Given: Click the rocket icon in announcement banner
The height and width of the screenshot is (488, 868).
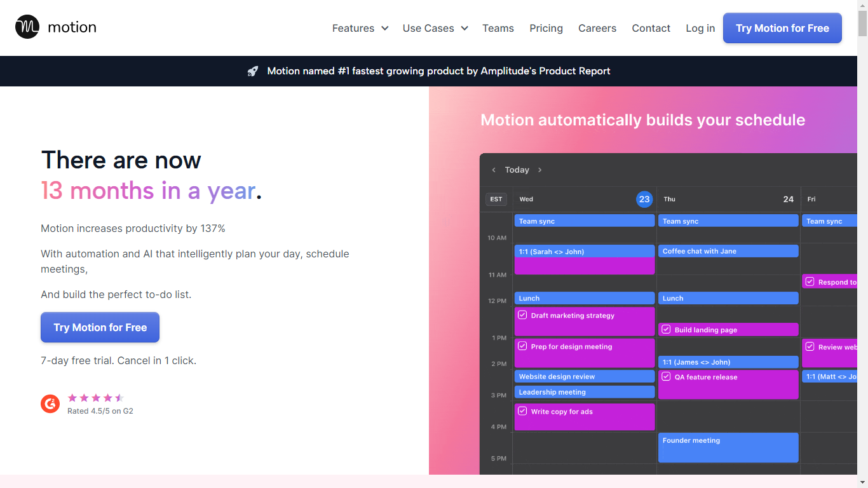Looking at the screenshot, I should tap(253, 71).
